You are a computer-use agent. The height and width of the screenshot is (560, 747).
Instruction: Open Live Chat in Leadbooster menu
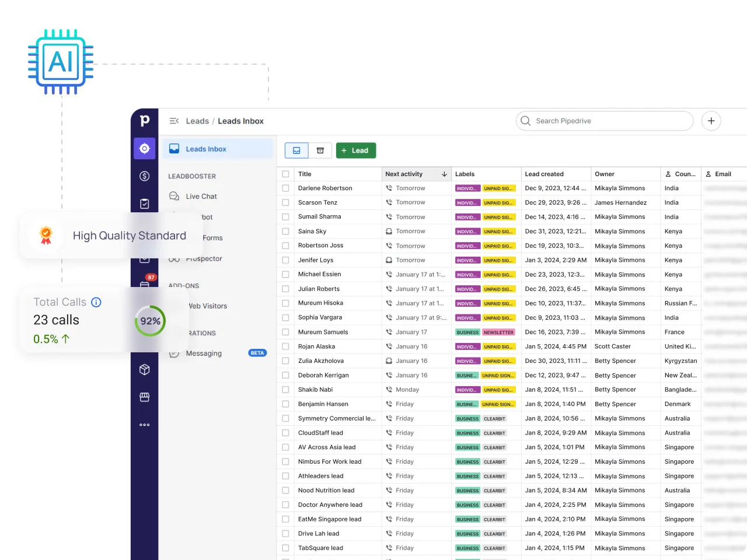click(201, 197)
